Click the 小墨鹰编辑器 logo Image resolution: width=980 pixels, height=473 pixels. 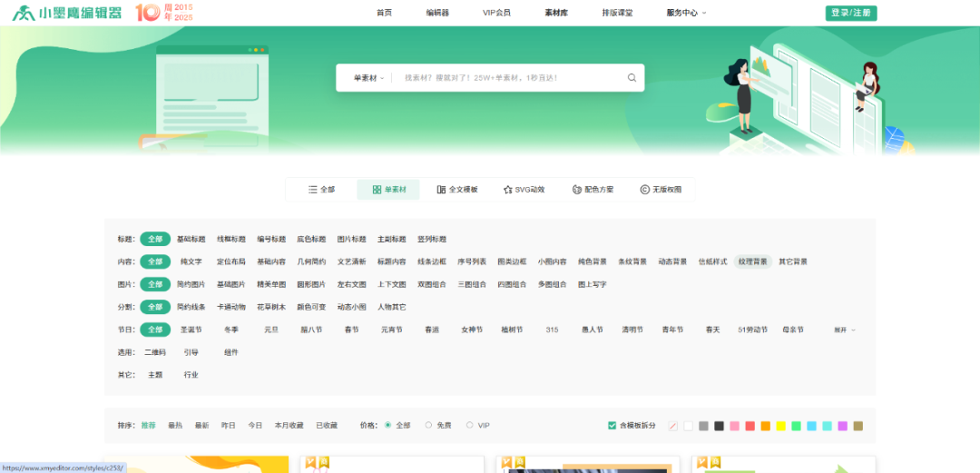[x=67, y=13]
